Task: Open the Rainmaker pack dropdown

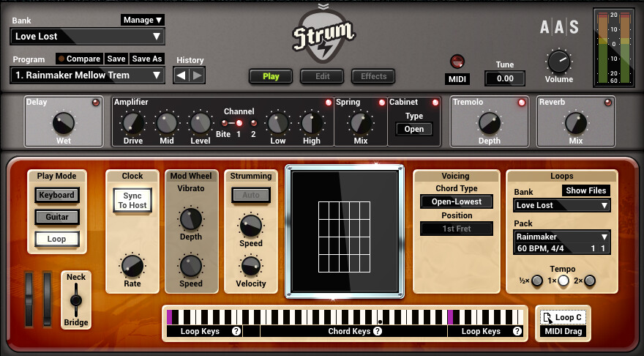Action: 561,237
